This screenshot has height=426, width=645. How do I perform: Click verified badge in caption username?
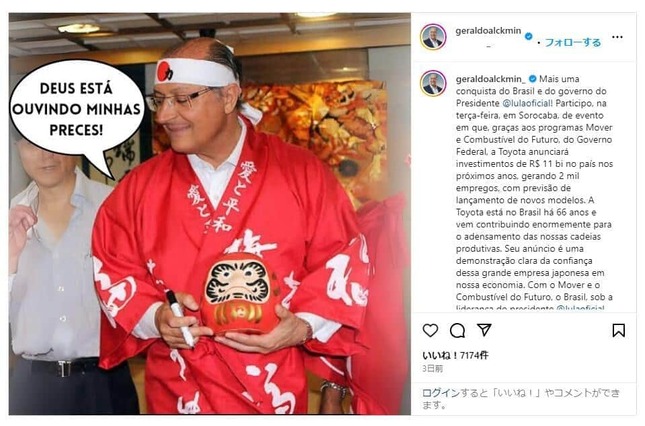pyautogui.click(x=533, y=79)
